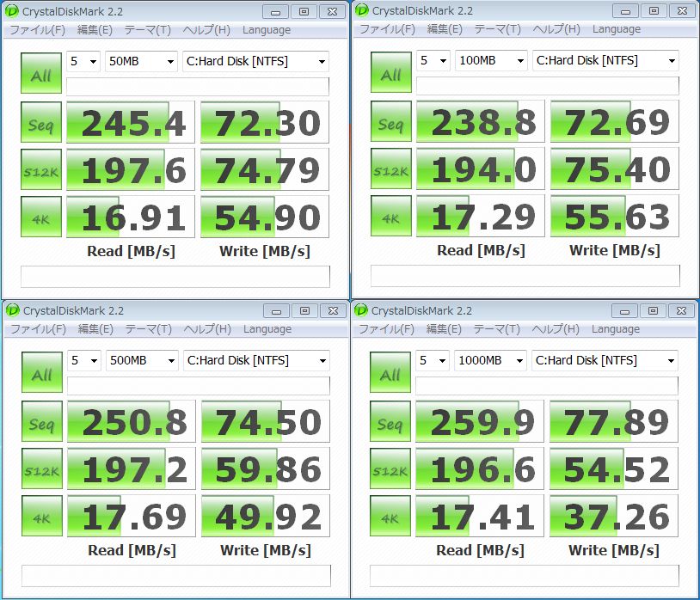Viewport: 700px width, 600px height.
Task: Maximize the 500MB CrystalDiskMark window
Action: pyautogui.click(x=305, y=311)
